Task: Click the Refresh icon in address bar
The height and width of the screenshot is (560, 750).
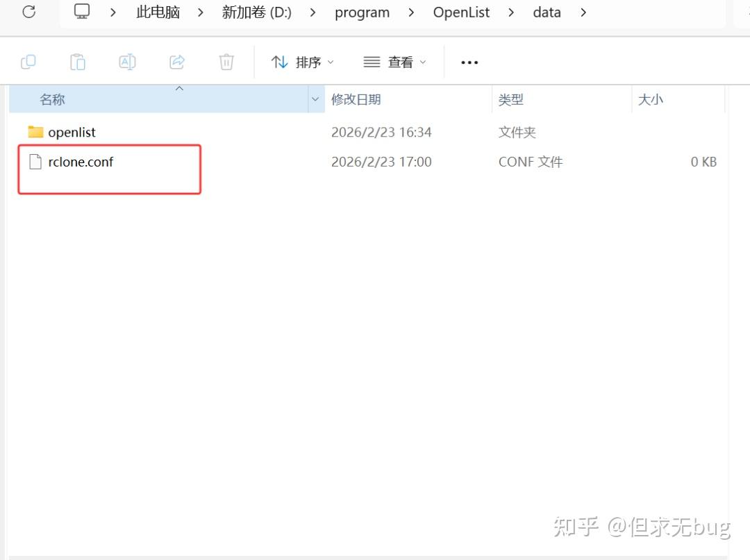Action: coord(28,12)
